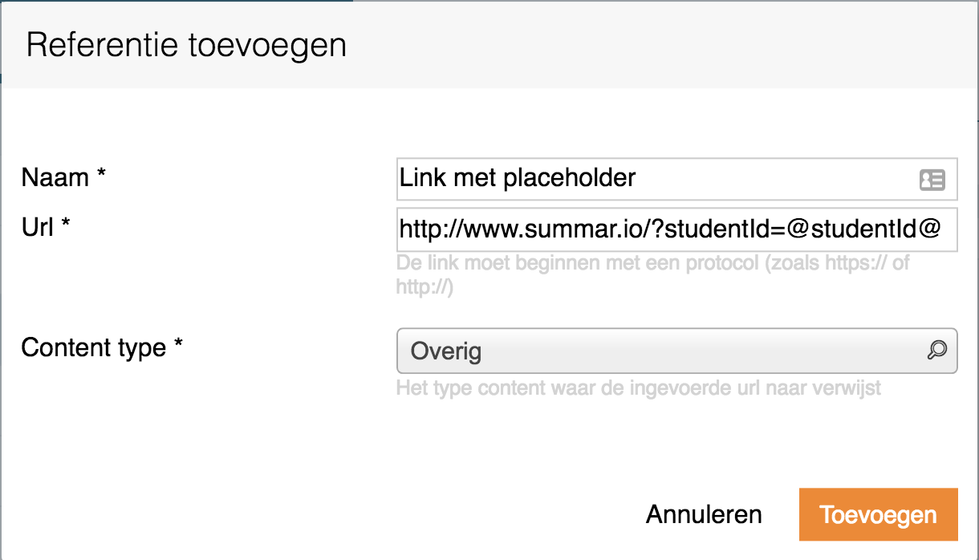The image size is (979, 560).
Task: Click the Naam field label
Action: click(55, 177)
